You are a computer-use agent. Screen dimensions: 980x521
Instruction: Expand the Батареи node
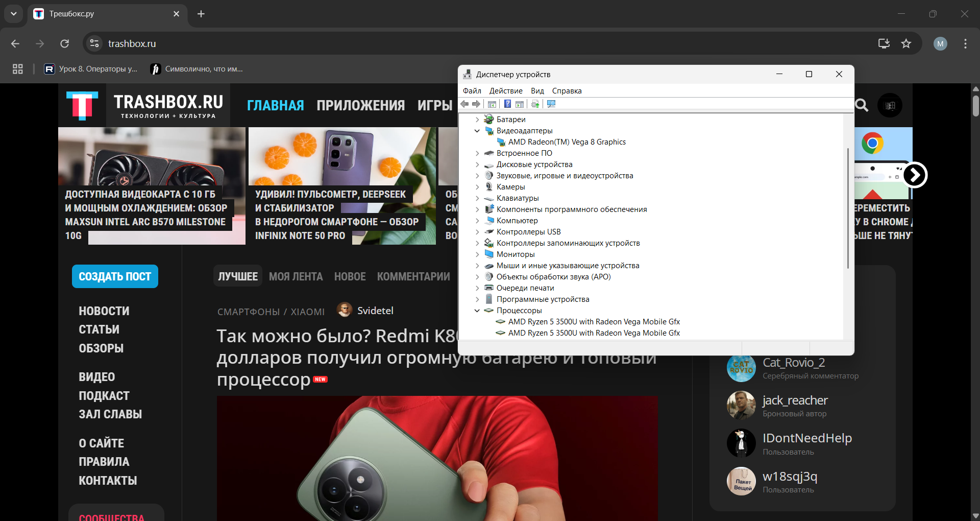tap(477, 120)
